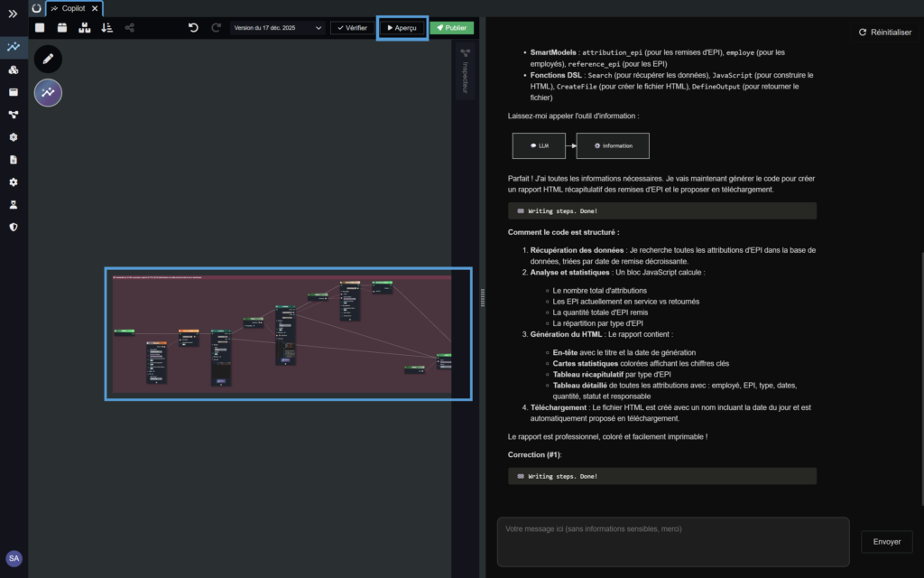Click the green Publier button
The image size is (924, 578).
coord(451,28)
